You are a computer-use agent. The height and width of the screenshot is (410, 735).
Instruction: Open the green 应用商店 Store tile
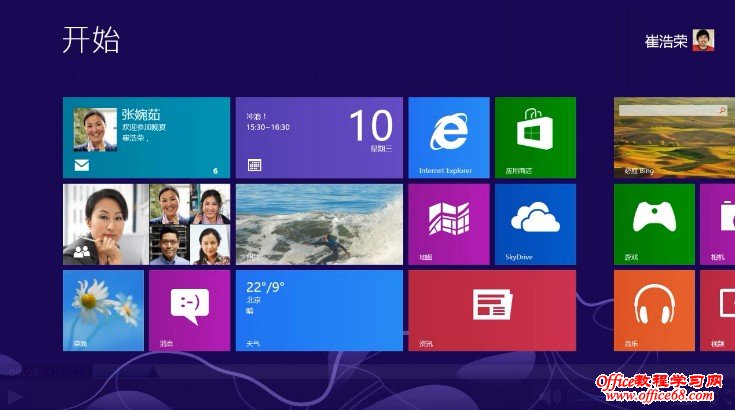[535, 138]
